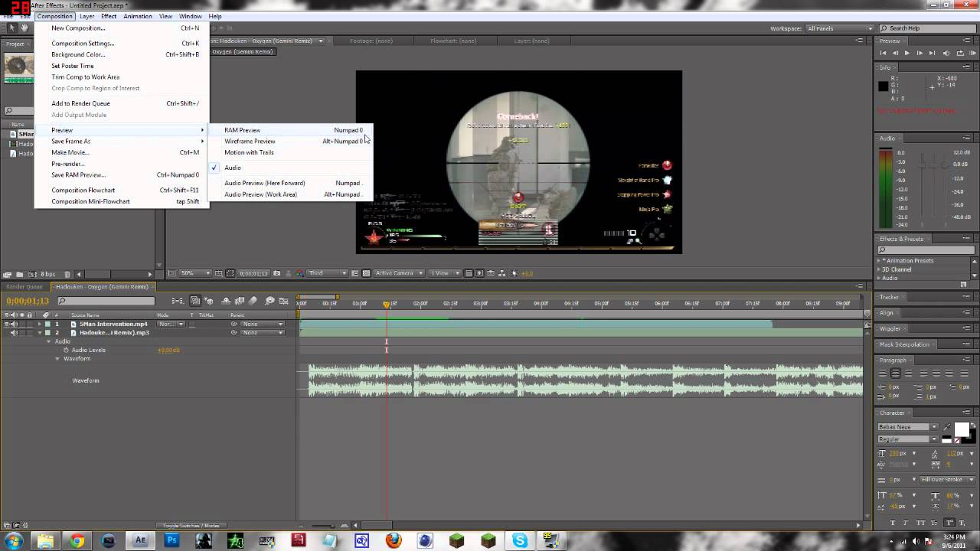Screen dimensions: 980x551
Task: Click the current time display in viewer
Action: (253, 273)
